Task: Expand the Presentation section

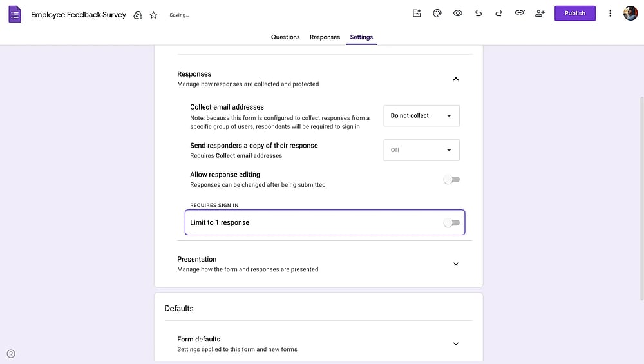Action: pyautogui.click(x=455, y=263)
